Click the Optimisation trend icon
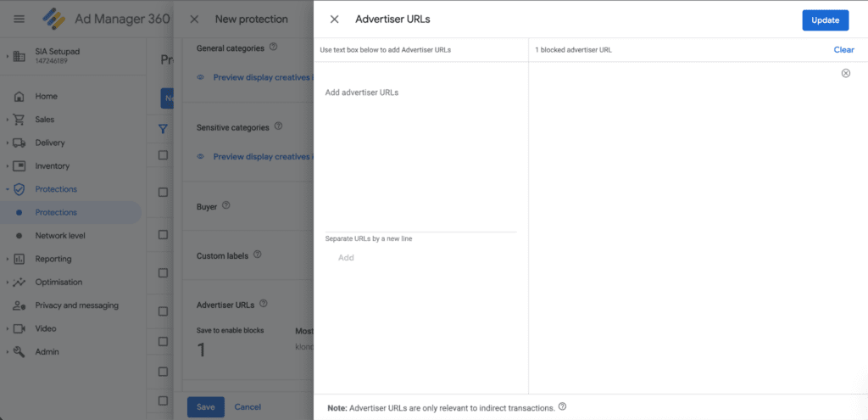Screen dimensions: 868x420 click(19, 283)
